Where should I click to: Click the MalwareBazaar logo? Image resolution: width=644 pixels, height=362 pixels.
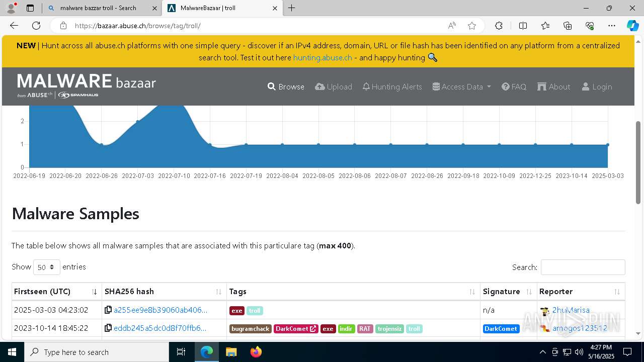[x=87, y=86]
